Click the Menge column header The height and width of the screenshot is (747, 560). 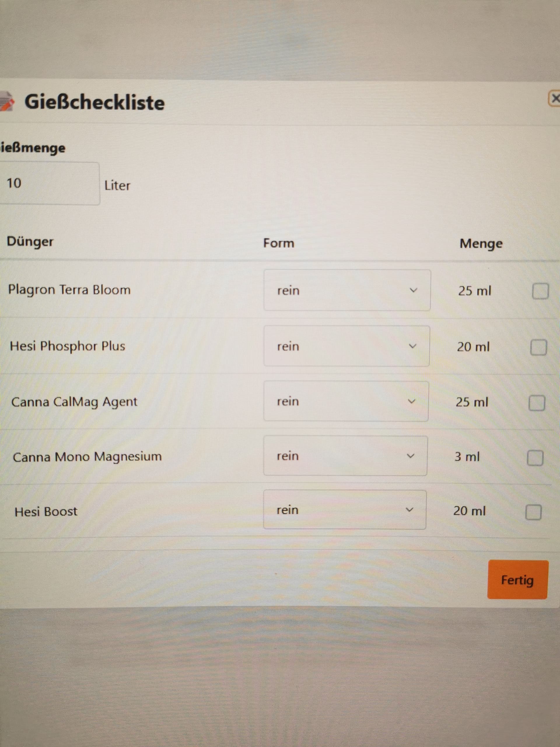pyautogui.click(x=481, y=243)
